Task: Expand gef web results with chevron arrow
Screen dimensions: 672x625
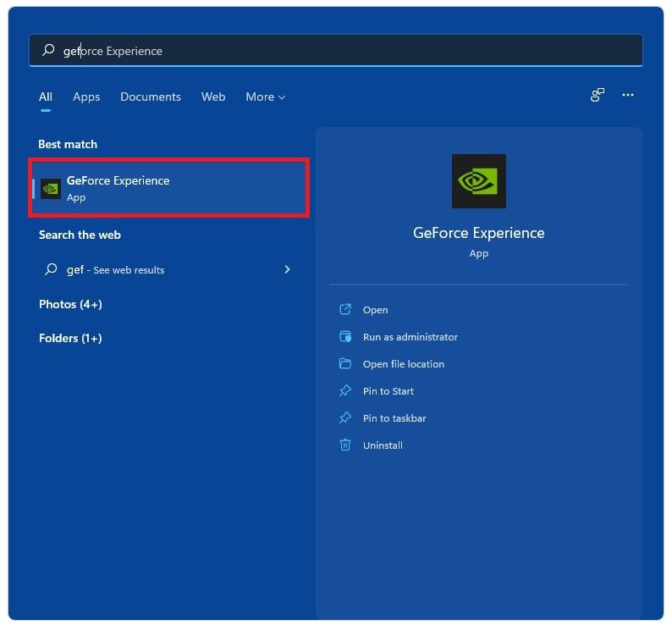Action: pyautogui.click(x=287, y=269)
